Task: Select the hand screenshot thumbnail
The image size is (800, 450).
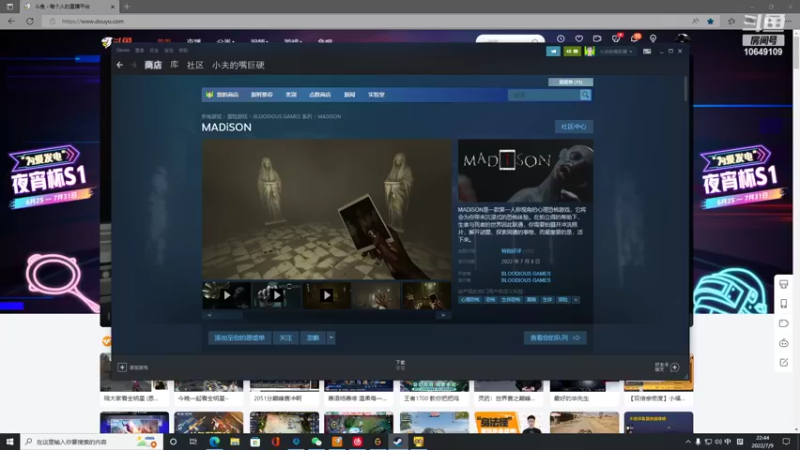Action: click(377, 295)
